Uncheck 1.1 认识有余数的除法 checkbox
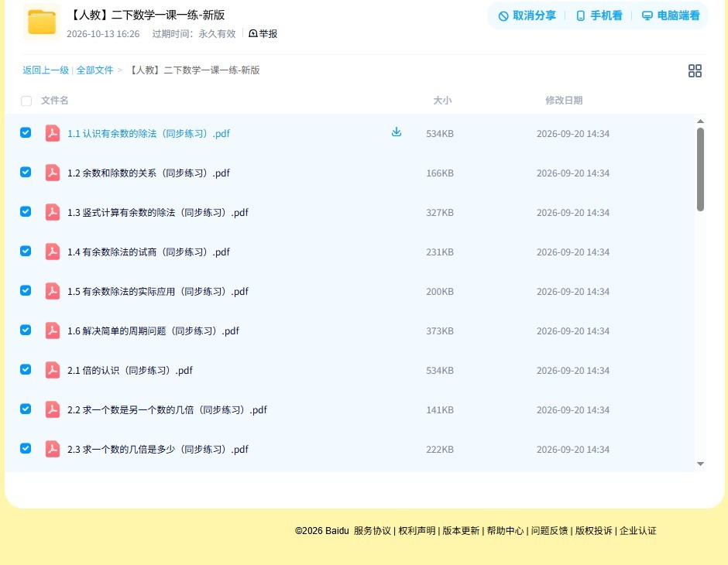 point(26,132)
